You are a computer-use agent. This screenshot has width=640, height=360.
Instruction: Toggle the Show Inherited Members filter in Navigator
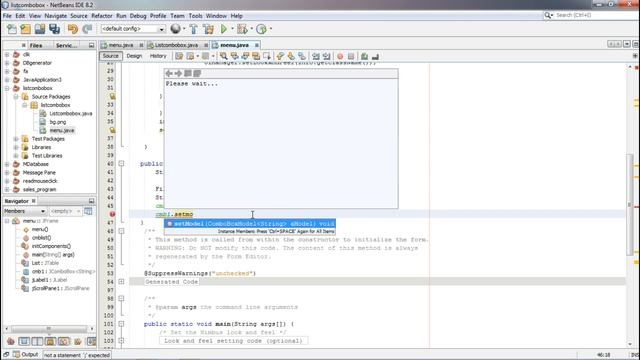click(11, 341)
